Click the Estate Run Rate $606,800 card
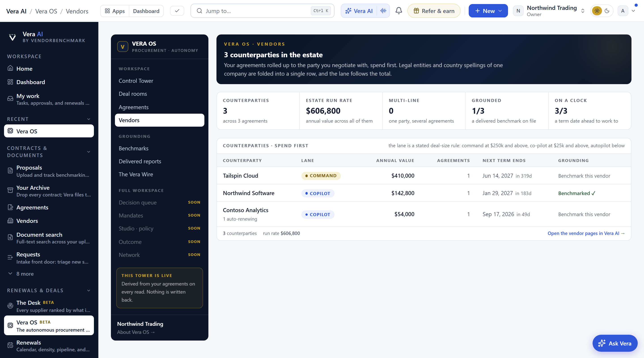The width and height of the screenshot is (644, 358). 341,111
